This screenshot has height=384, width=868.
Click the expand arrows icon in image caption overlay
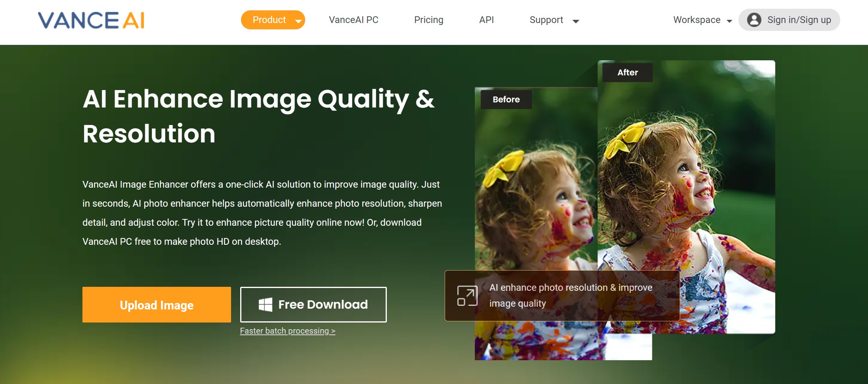coord(468,295)
